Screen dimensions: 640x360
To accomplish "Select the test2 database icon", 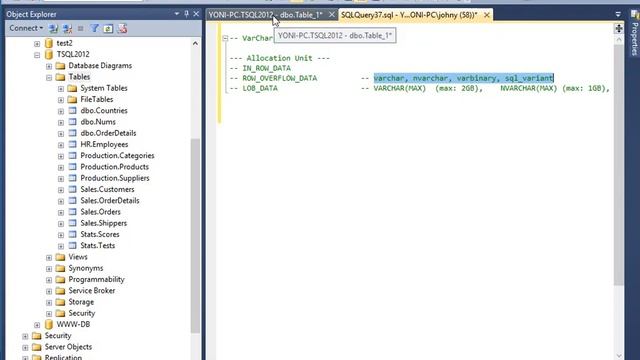I will point(49,43).
